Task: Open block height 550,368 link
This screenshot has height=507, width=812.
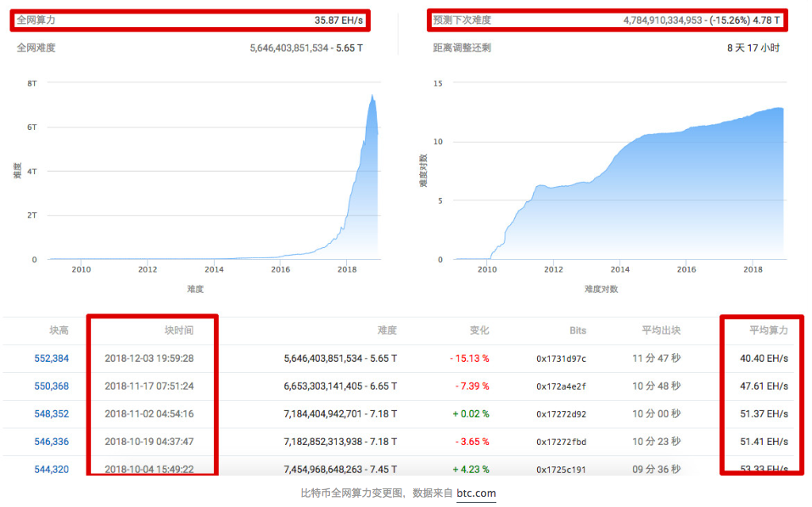Action: pyautogui.click(x=51, y=386)
